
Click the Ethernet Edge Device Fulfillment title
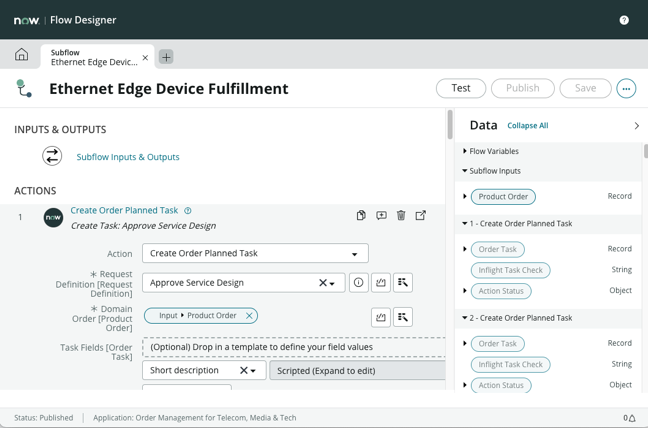pyautogui.click(x=169, y=89)
